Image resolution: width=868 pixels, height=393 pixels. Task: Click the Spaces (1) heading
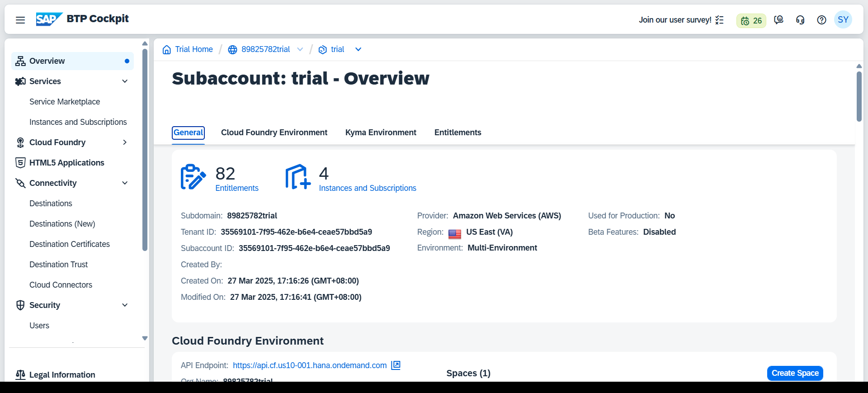[468, 373]
